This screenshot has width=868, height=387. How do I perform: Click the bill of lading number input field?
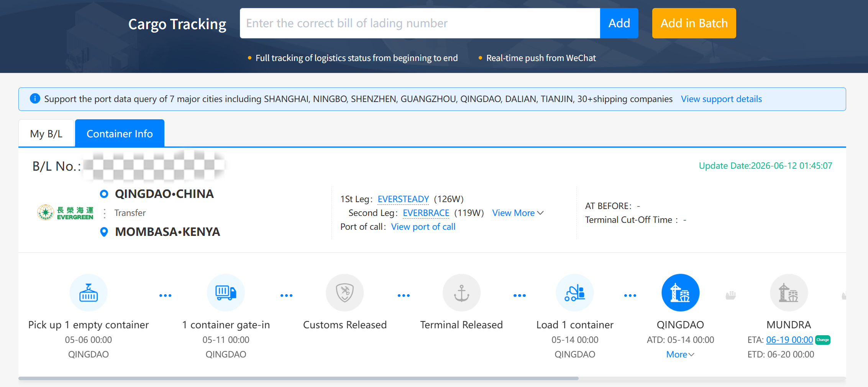pos(420,23)
